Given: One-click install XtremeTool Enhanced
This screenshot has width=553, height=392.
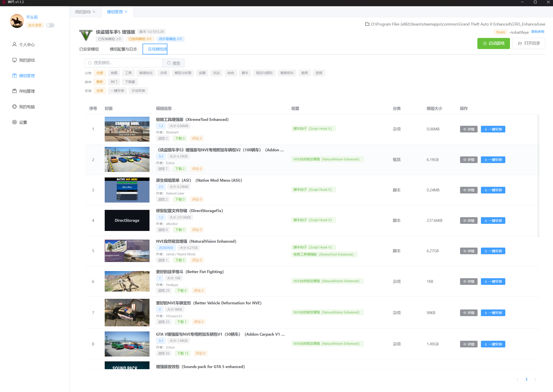Looking at the screenshot, I should pos(493,129).
